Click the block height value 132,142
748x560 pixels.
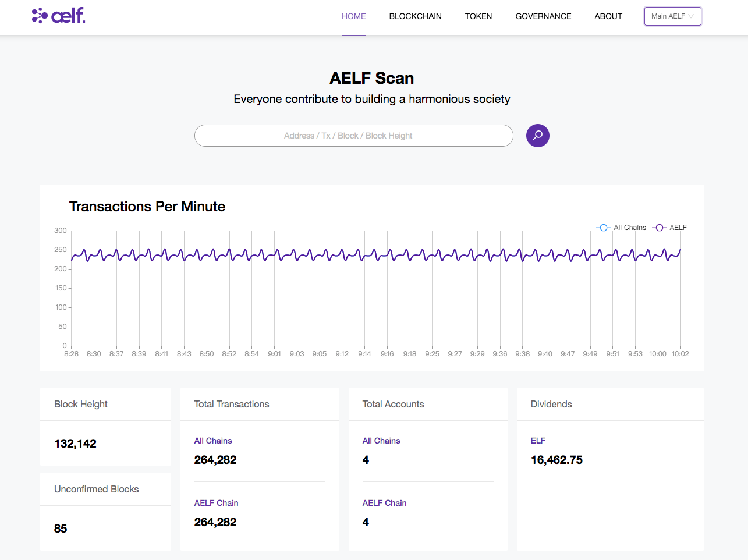75,444
